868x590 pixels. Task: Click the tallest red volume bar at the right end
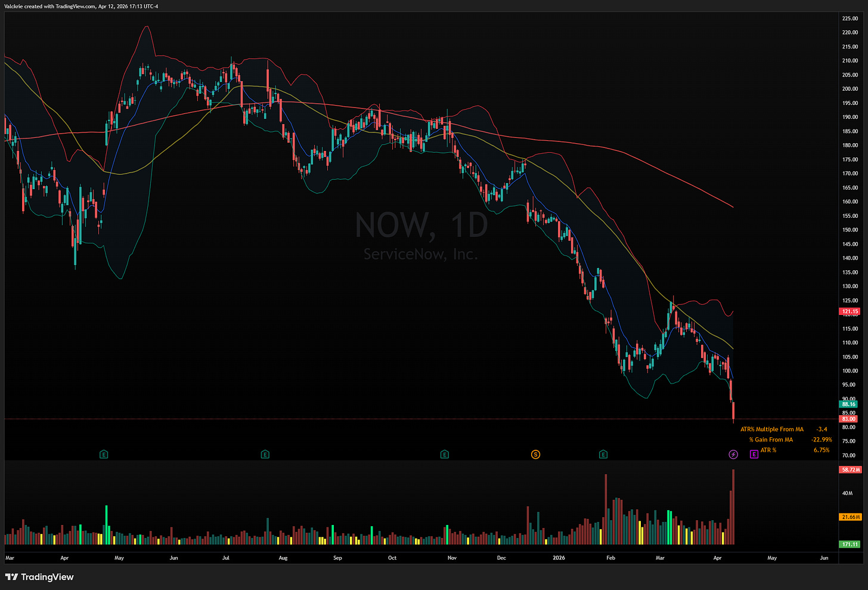click(733, 507)
